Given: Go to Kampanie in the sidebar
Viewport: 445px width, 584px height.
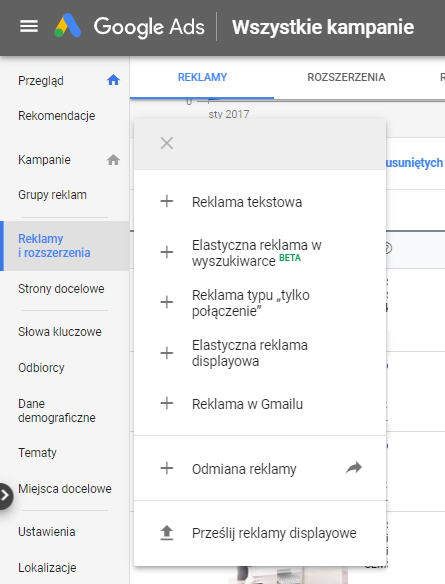Looking at the screenshot, I should point(44,159).
